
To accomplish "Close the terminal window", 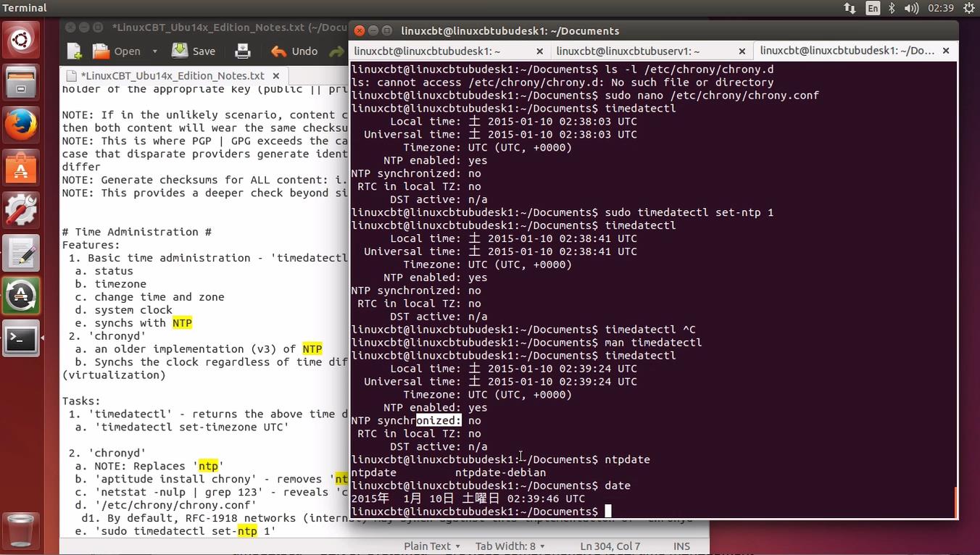I will click(360, 30).
